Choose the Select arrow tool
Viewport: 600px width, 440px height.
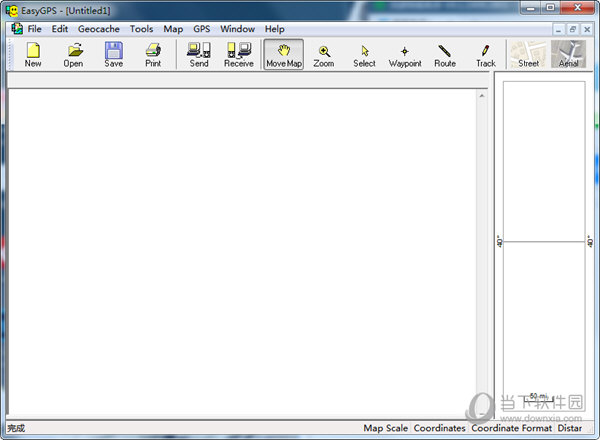pyautogui.click(x=364, y=55)
